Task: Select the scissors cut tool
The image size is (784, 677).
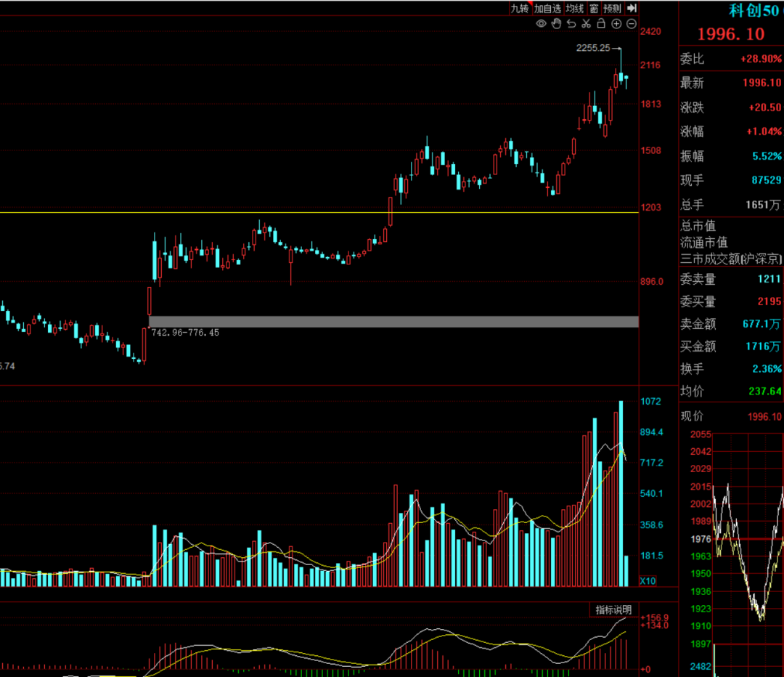Action: click(586, 23)
